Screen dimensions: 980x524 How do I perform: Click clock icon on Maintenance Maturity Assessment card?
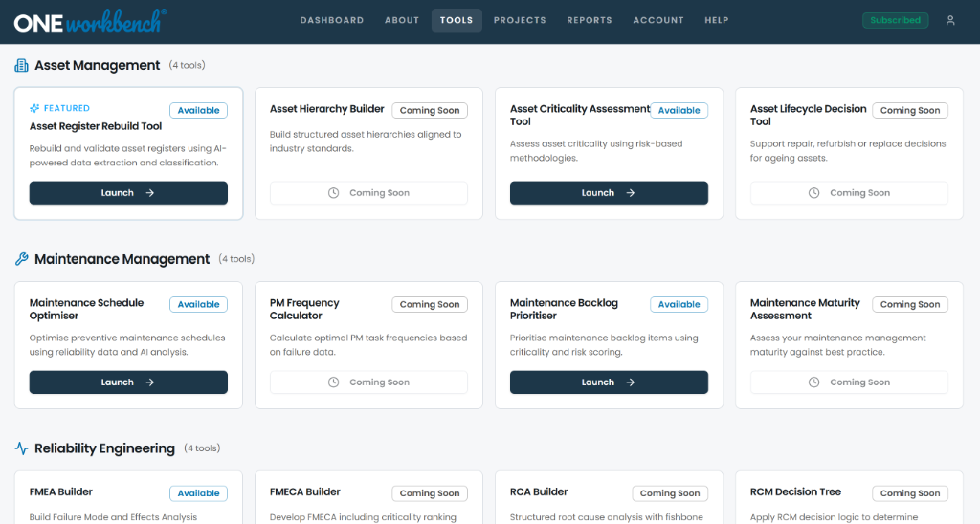click(x=813, y=382)
